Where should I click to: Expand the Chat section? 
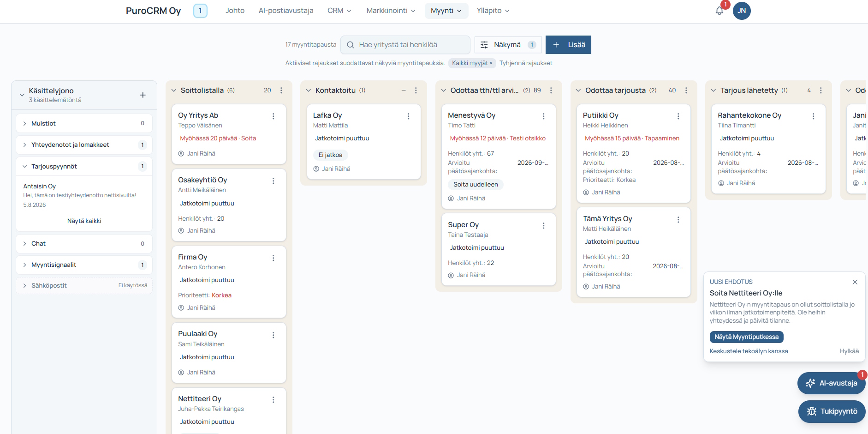pyautogui.click(x=84, y=244)
